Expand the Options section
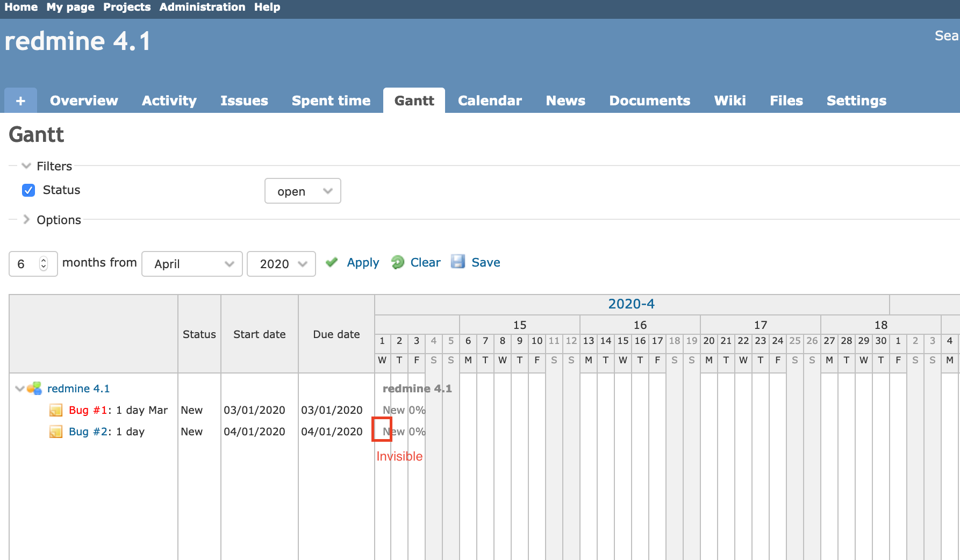This screenshot has height=560, width=960. (x=52, y=220)
